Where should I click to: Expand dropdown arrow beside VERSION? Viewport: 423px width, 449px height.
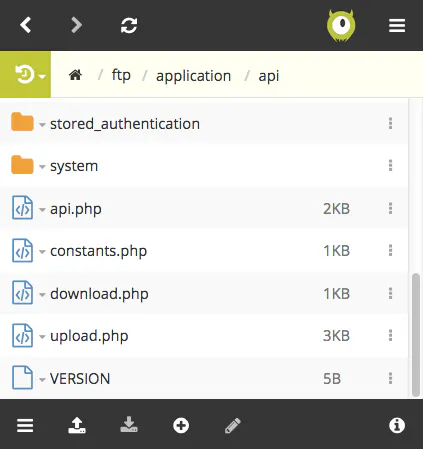[42, 379]
